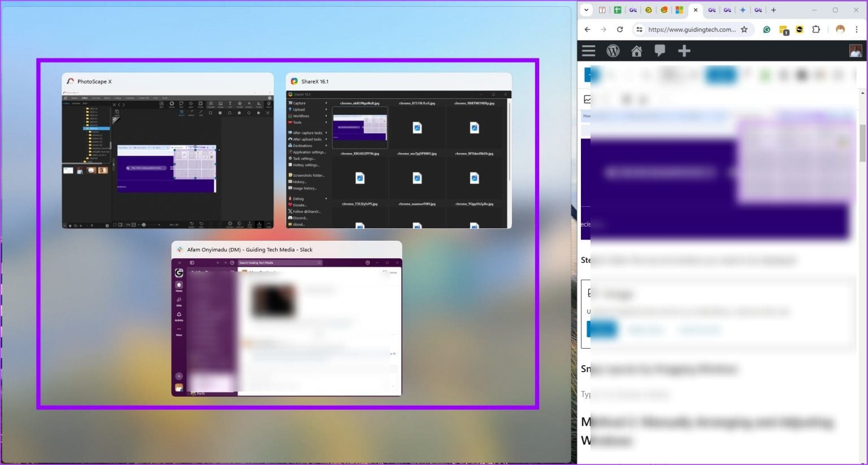Viewport: 868px width, 465px height.
Task: Click the Grammarly extension icon
Action: coord(767,29)
